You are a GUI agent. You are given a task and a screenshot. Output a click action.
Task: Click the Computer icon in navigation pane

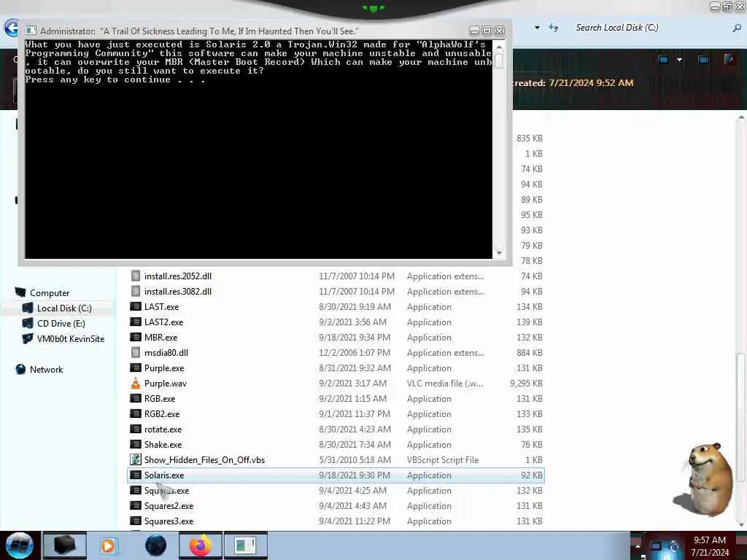[20, 292]
